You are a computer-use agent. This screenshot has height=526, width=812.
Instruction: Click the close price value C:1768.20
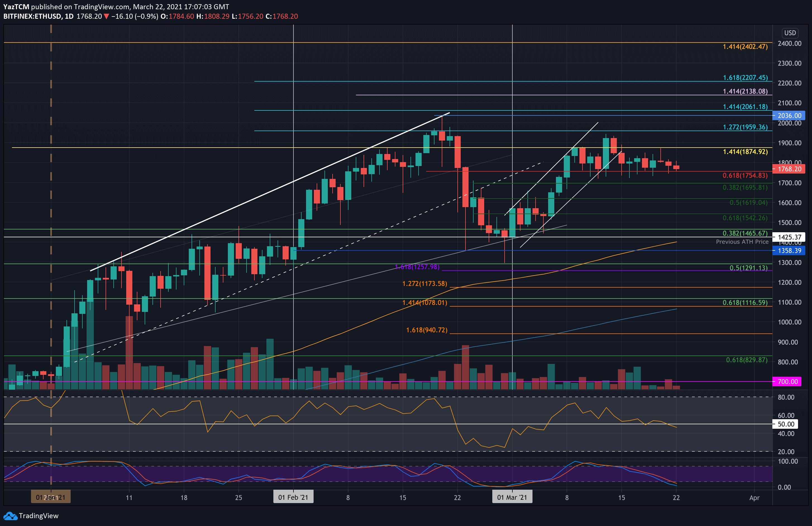[282, 16]
